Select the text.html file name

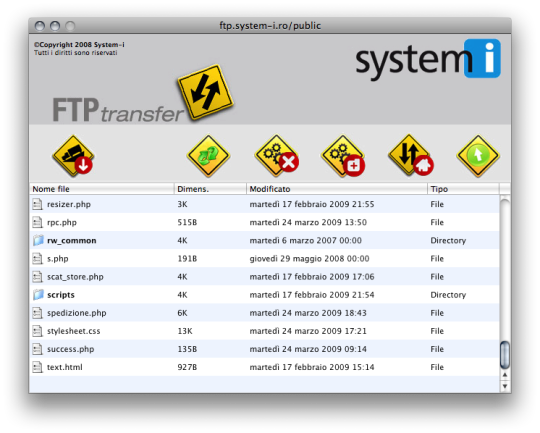tap(64, 367)
